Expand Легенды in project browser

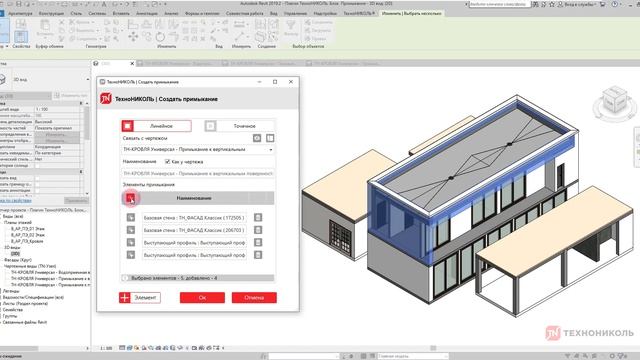(x=11, y=291)
